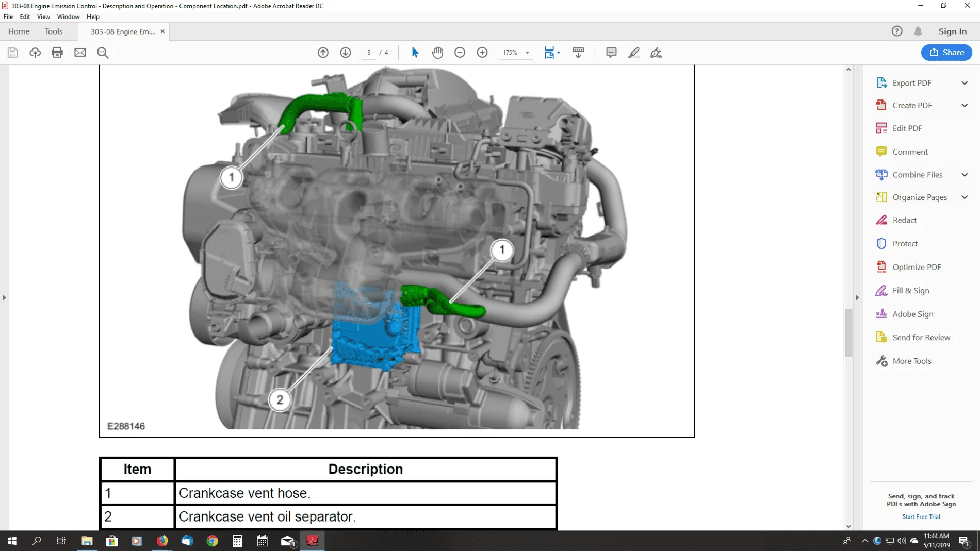980x551 pixels.
Task: Select the highlight text pen tool
Action: tap(634, 53)
